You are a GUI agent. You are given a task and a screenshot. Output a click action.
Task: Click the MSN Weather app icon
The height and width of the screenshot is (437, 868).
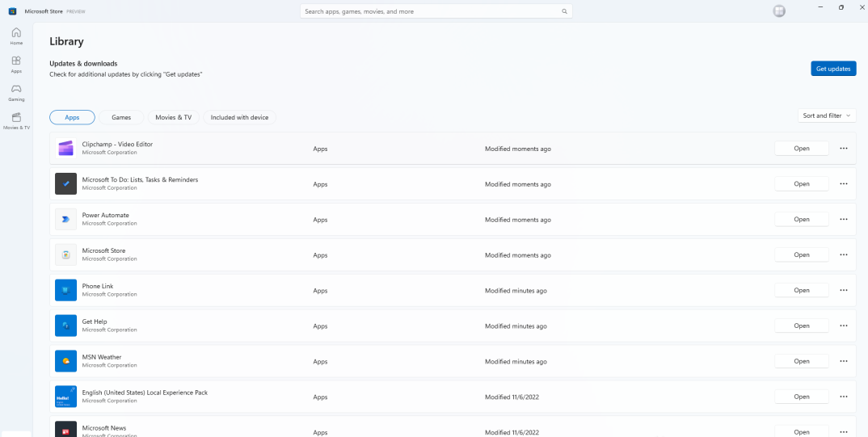tap(65, 361)
